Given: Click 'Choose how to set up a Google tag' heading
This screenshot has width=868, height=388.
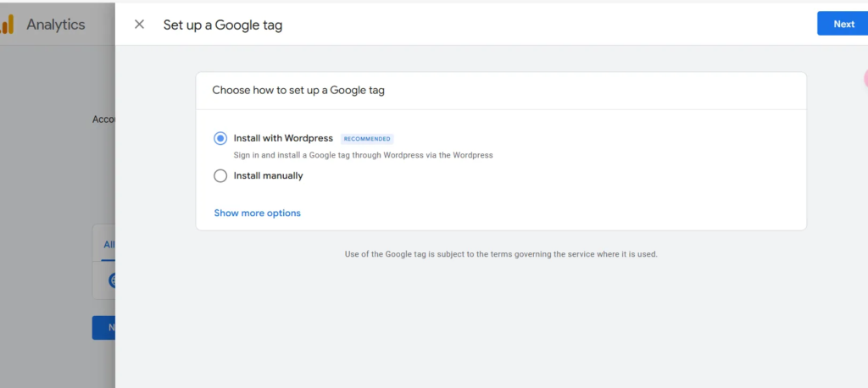Looking at the screenshot, I should pos(298,90).
